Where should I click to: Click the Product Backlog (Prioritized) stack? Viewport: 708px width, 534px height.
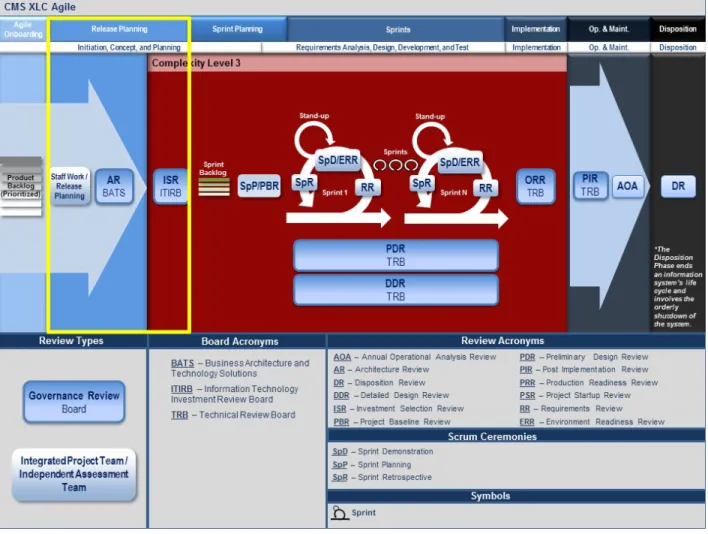point(21,186)
